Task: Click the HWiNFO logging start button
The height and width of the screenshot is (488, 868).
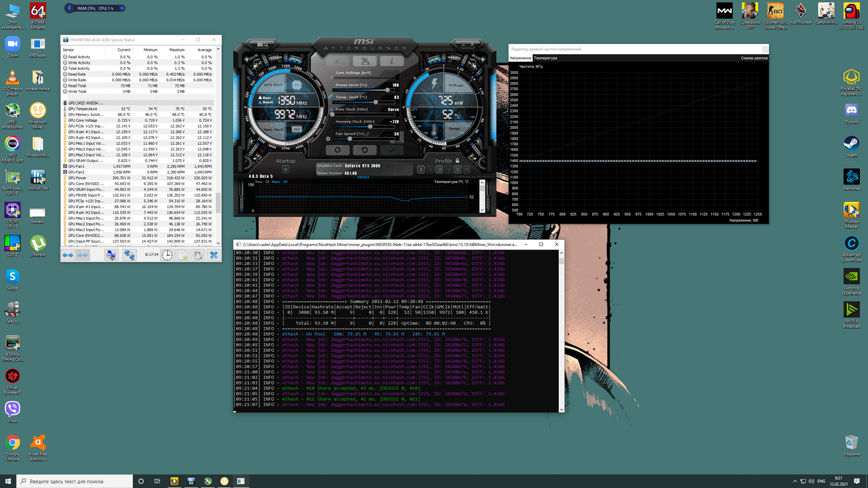Action: (x=182, y=255)
